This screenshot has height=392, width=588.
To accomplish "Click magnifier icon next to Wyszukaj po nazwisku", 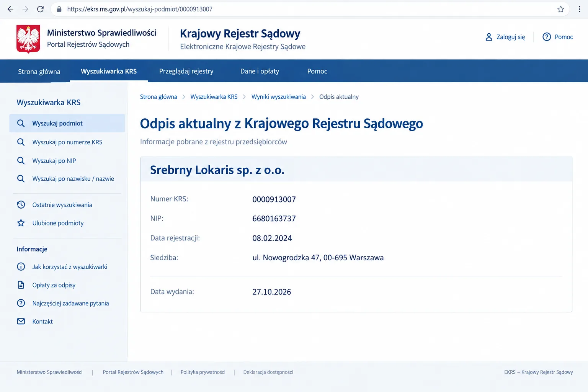I will point(21,179).
